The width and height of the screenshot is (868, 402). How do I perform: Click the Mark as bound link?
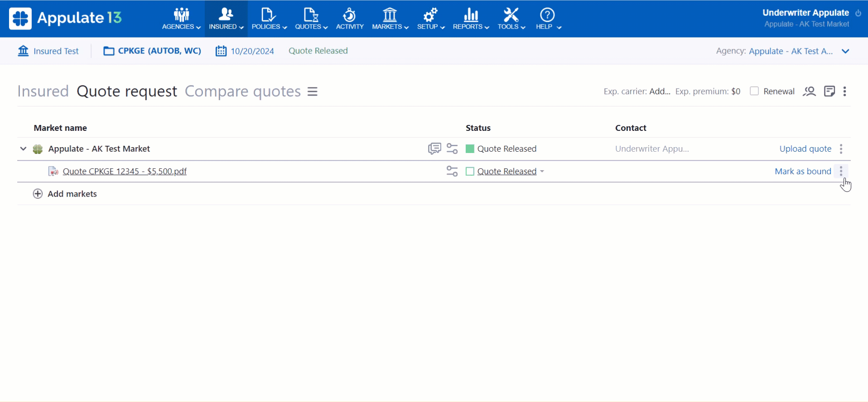(802, 171)
